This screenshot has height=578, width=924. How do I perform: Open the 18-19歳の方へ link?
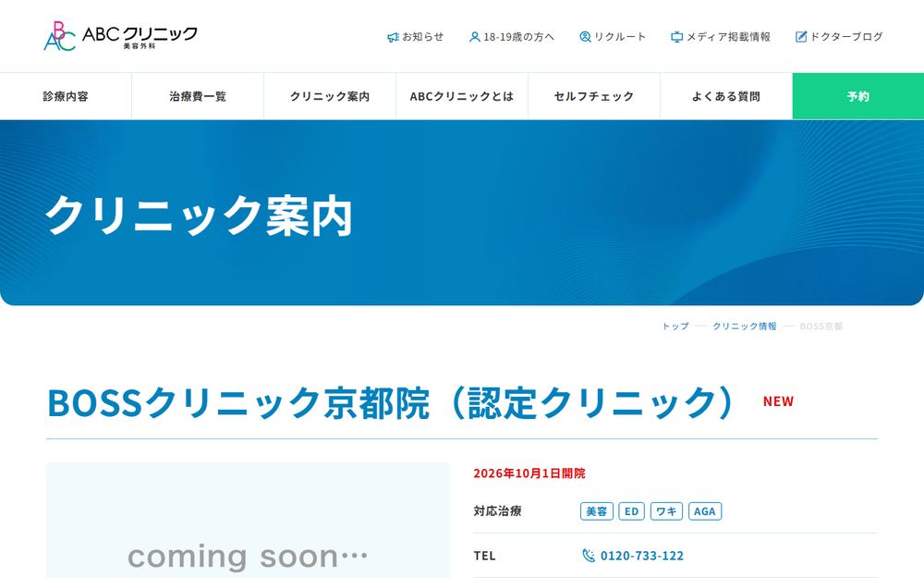click(512, 37)
